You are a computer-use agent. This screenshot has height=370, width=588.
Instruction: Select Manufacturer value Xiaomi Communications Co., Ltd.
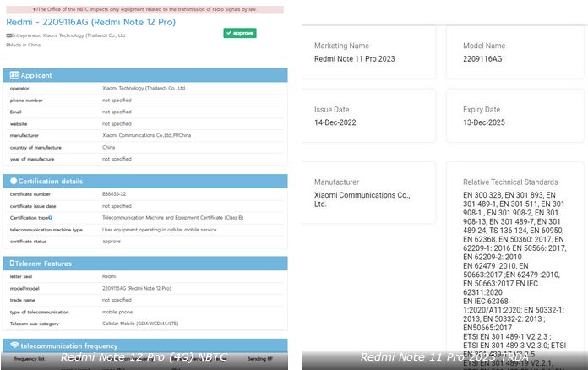[362, 199]
